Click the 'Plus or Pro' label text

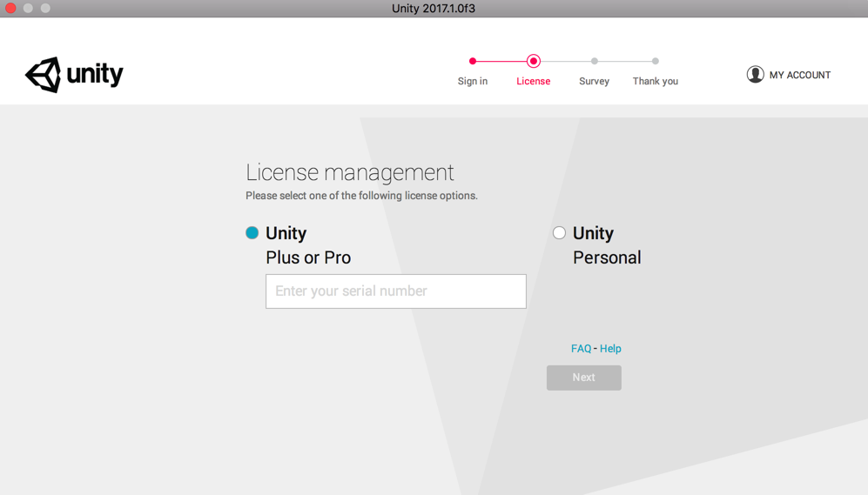pyautogui.click(x=308, y=258)
